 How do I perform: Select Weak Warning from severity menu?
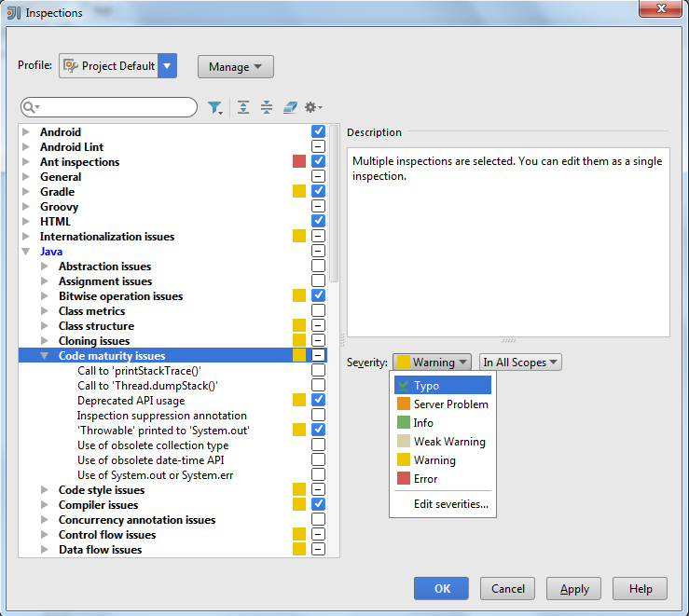[x=448, y=442]
